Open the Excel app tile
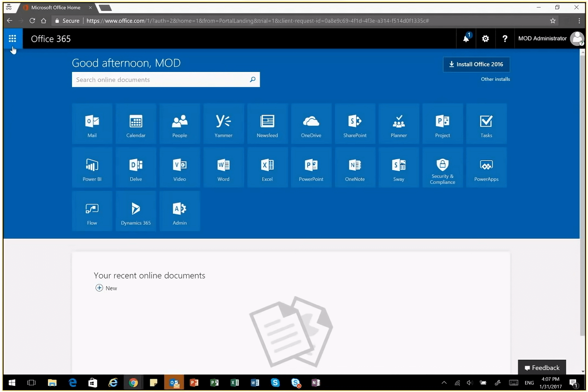588x392 pixels. point(267,167)
